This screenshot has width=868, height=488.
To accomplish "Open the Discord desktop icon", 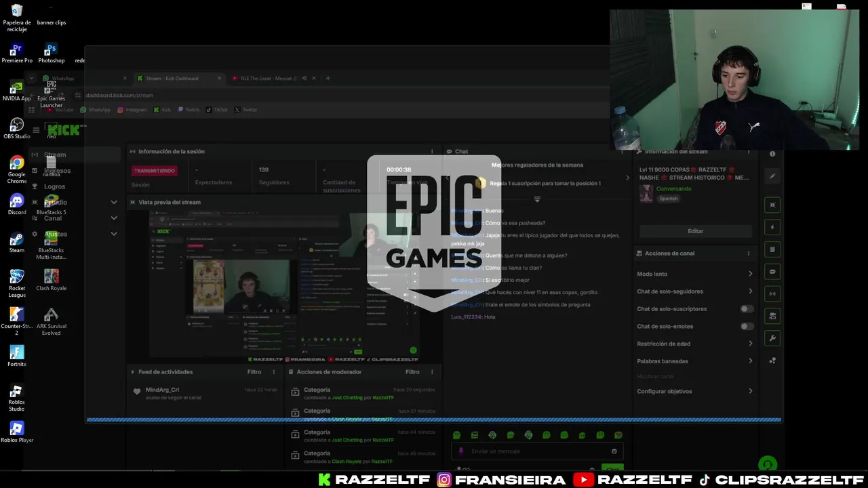I will [17, 205].
